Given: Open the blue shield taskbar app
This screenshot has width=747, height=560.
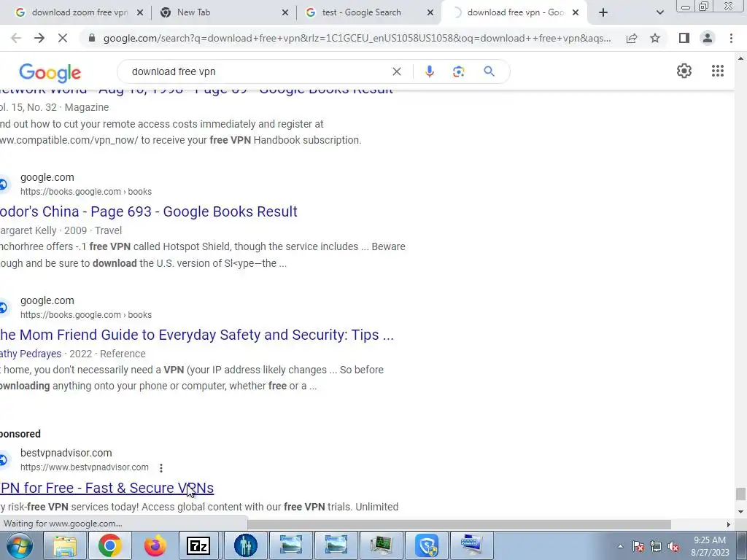Looking at the screenshot, I should [427, 545].
